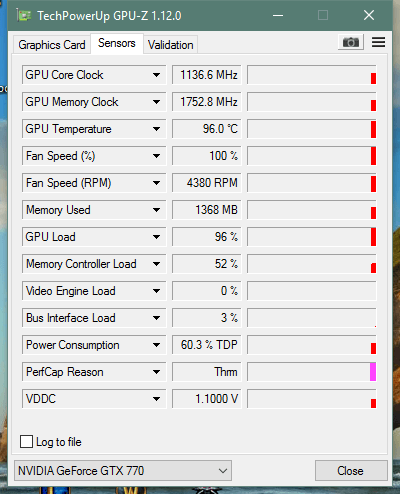Click the pink PerfCap Reason graph bar
Viewport: 400px width, 494px height.
(373, 372)
